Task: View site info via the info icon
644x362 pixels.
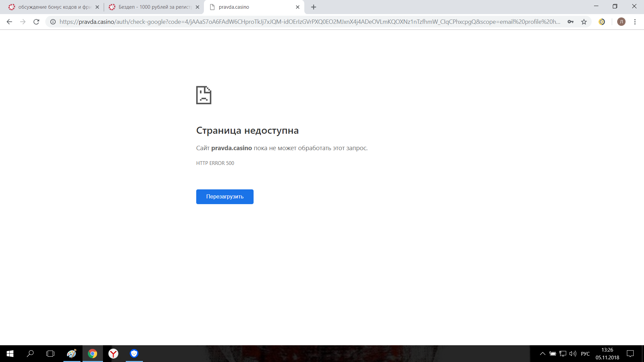Action: (53, 21)
